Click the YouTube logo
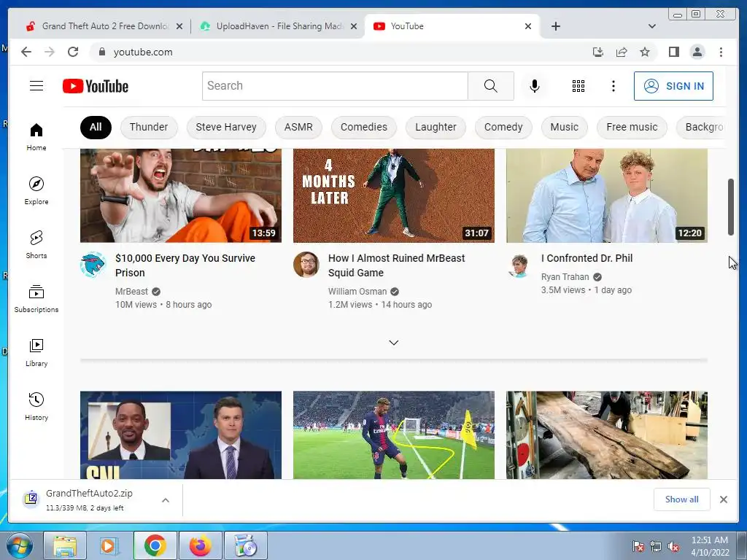Image resolution: width=747 pixels, height=560 pixels. (x=96, y=86)
